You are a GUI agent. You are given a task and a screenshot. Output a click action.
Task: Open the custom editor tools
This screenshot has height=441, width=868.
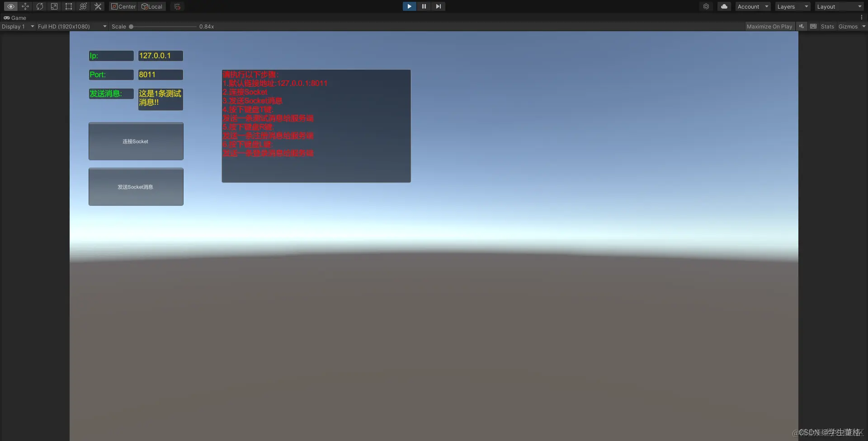98,6
